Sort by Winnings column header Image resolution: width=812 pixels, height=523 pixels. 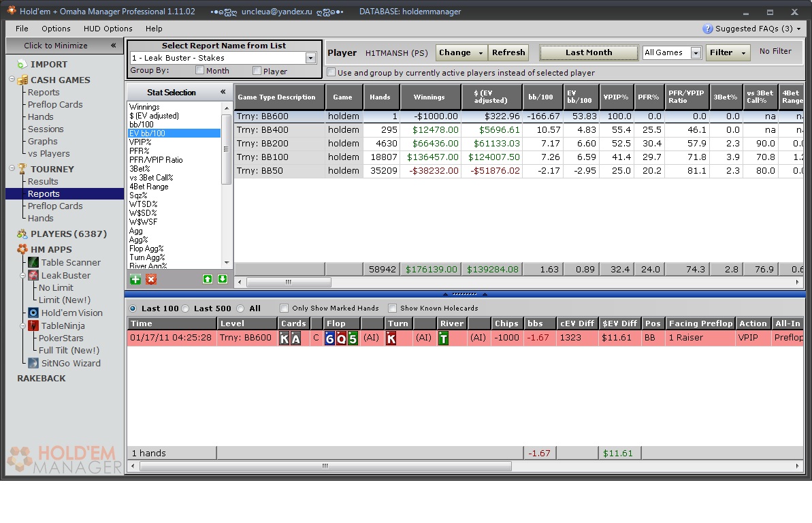tap(429, 97)
